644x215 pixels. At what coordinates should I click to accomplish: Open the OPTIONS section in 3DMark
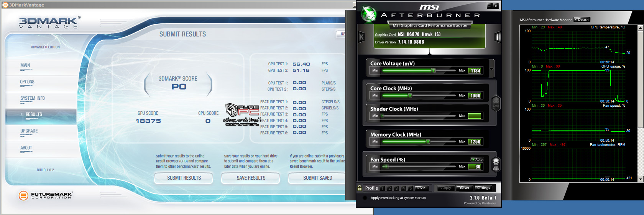tap(27, 82)
